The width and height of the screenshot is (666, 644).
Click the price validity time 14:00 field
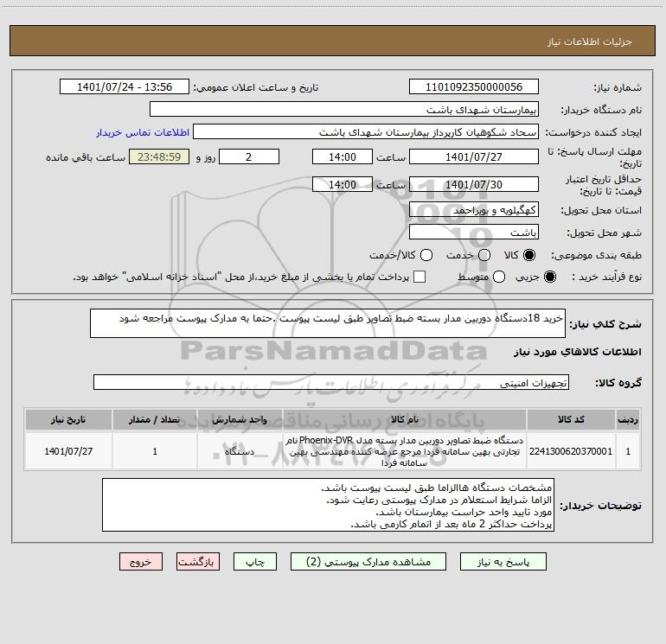click(x=343, y=184)
